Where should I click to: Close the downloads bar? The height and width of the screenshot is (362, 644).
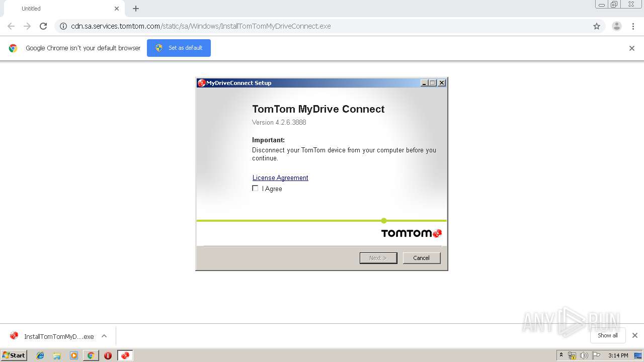pyautogui.click(x=635, y=335)
